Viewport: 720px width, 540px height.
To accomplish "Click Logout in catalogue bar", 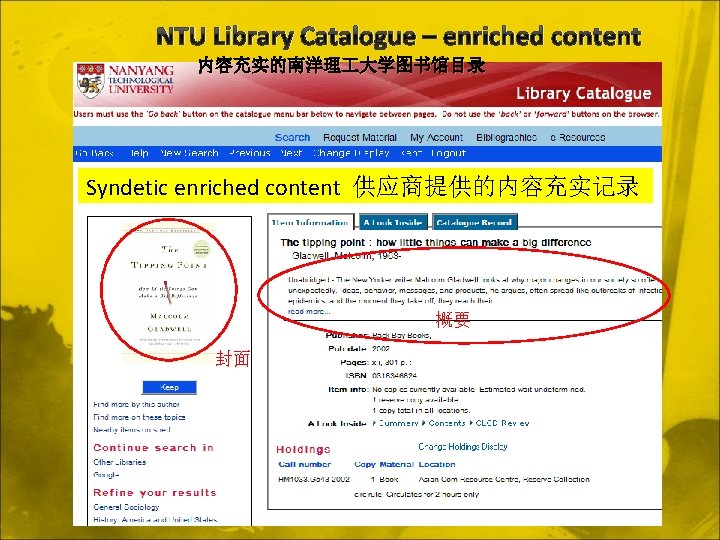I will (449, 153).
